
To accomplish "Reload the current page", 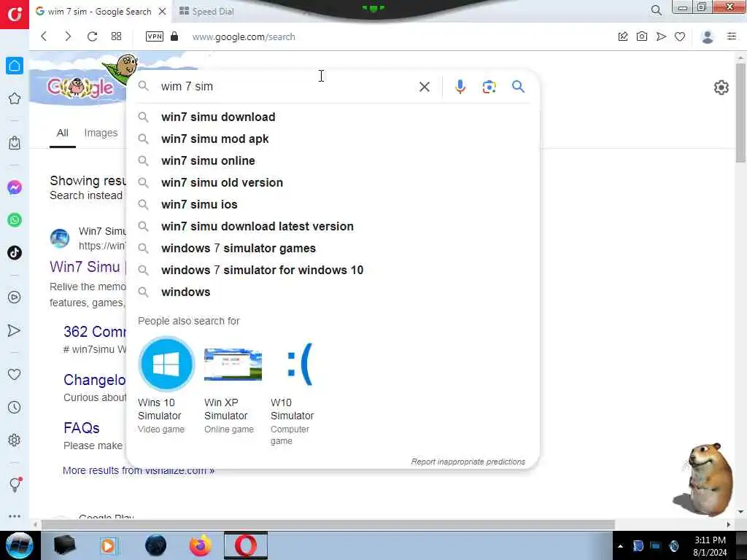I will coord(92,36).
